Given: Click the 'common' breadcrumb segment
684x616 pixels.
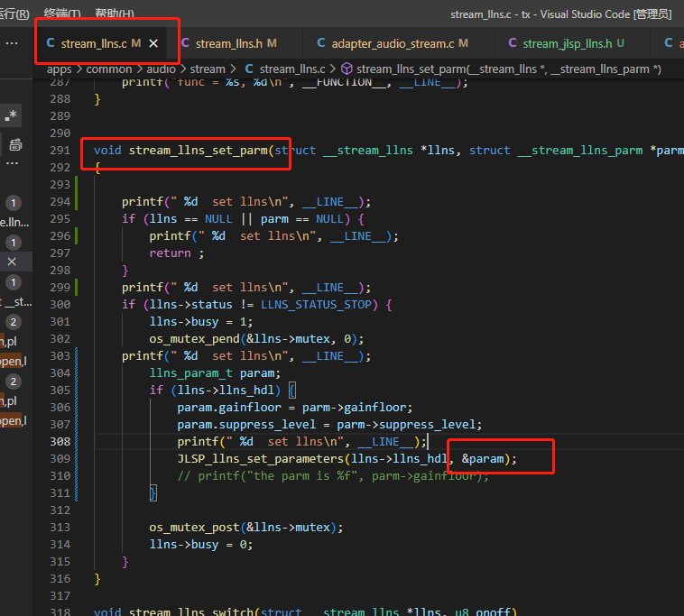Looking at the screenshot, I should point(108,69).
